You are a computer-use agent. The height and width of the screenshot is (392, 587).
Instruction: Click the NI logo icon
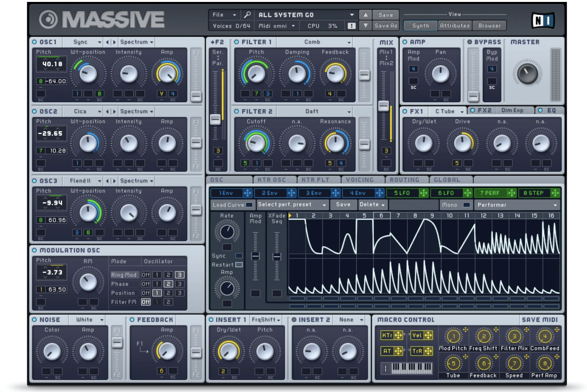[x=543, y=21]
